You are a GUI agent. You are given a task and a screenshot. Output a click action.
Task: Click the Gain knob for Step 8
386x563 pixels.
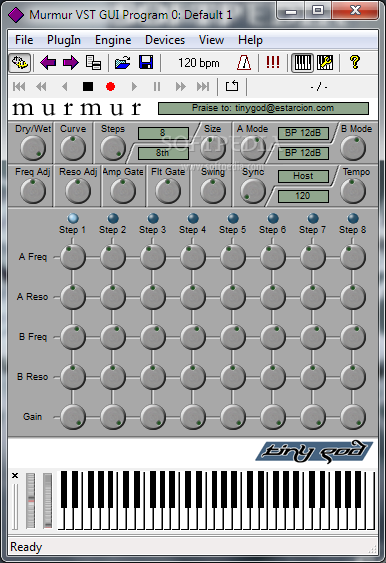pyautogui.click(x=353, y=417)
